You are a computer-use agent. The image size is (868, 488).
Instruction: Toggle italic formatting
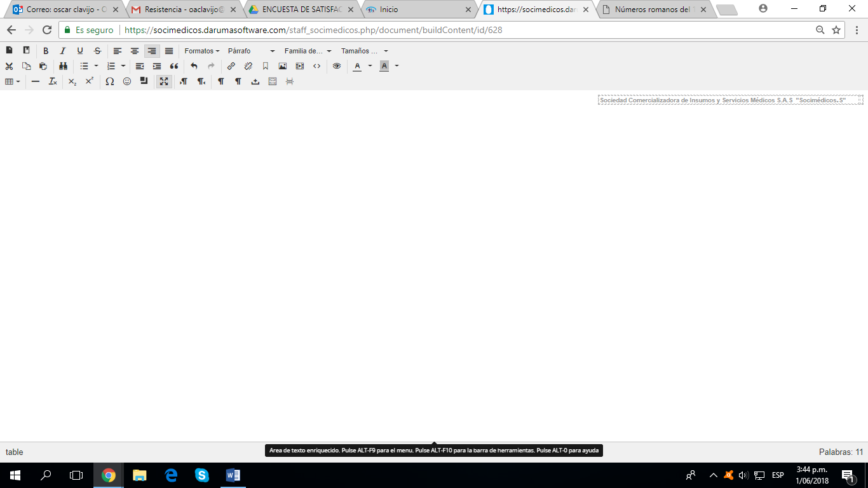[63, 51]
